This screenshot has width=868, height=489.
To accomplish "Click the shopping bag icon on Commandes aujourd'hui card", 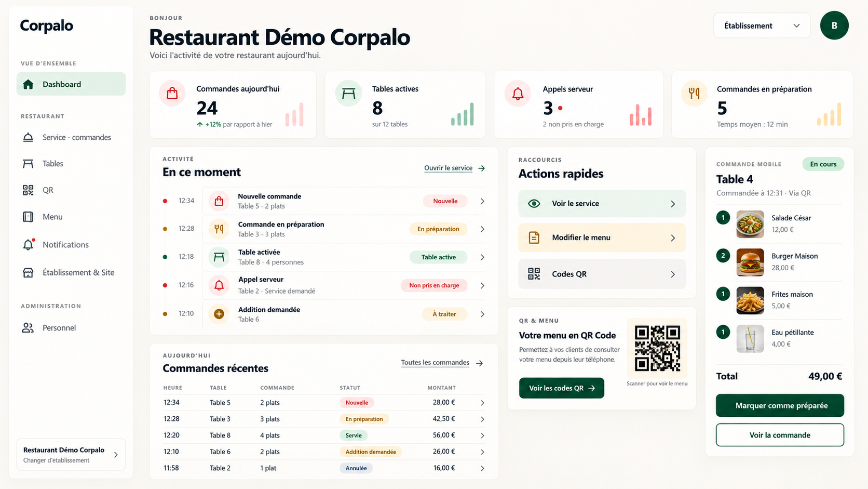I will click(172, 94).
